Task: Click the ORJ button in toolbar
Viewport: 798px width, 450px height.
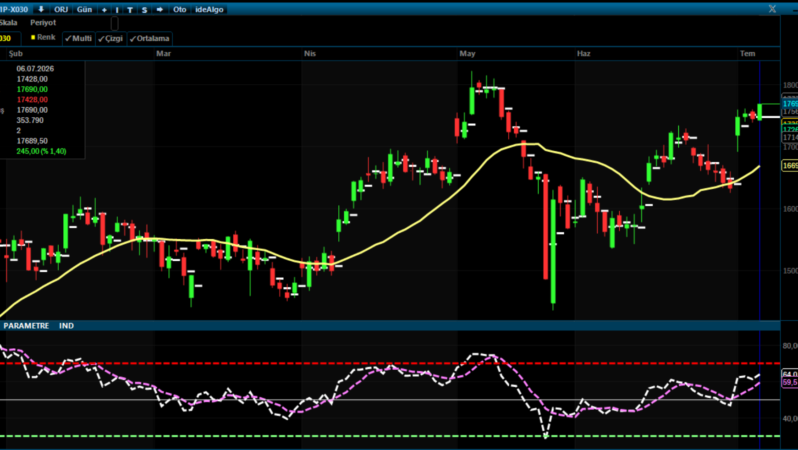Action: pos(61,10)
